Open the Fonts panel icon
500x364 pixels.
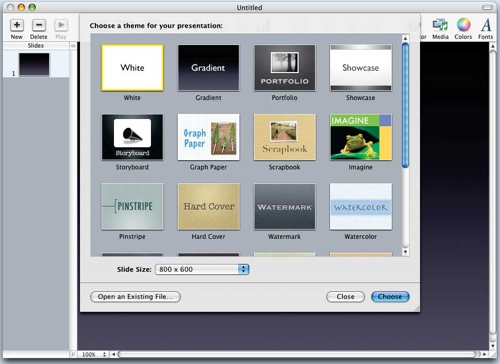pos(486,25)
